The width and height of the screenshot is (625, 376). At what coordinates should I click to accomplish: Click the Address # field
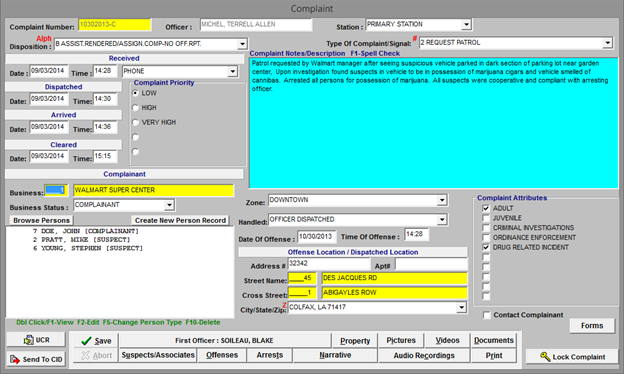329,264
